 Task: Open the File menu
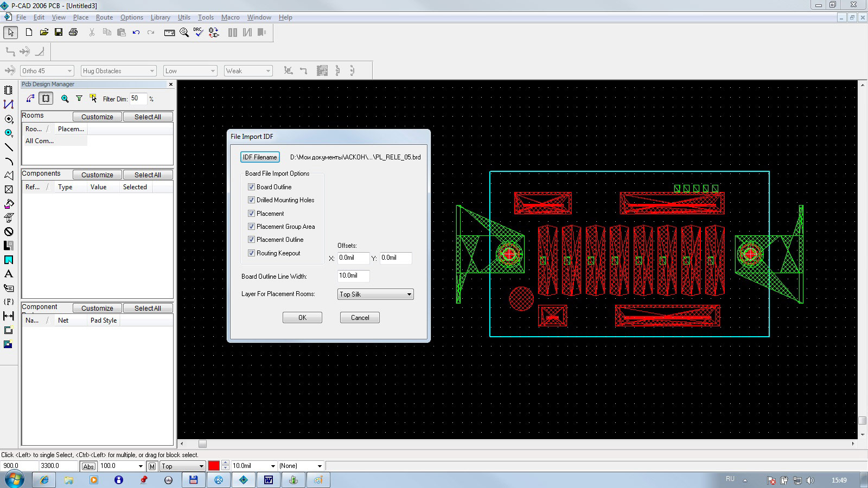pos(21,17)
